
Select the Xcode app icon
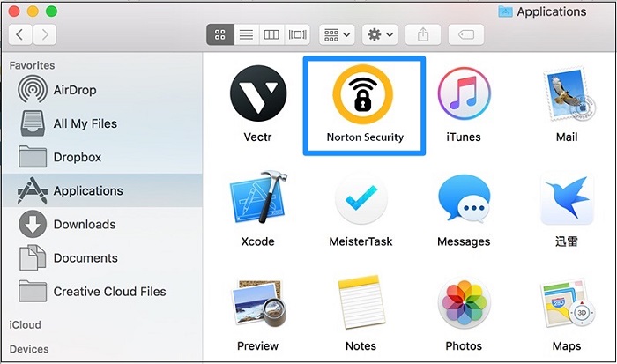258,198
